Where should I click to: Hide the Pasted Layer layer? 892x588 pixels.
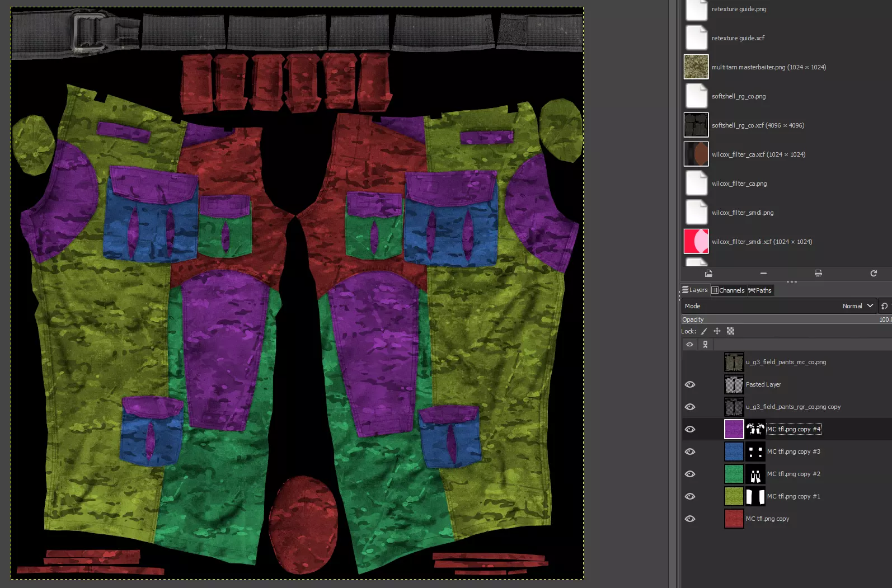(x=690, y=384)
